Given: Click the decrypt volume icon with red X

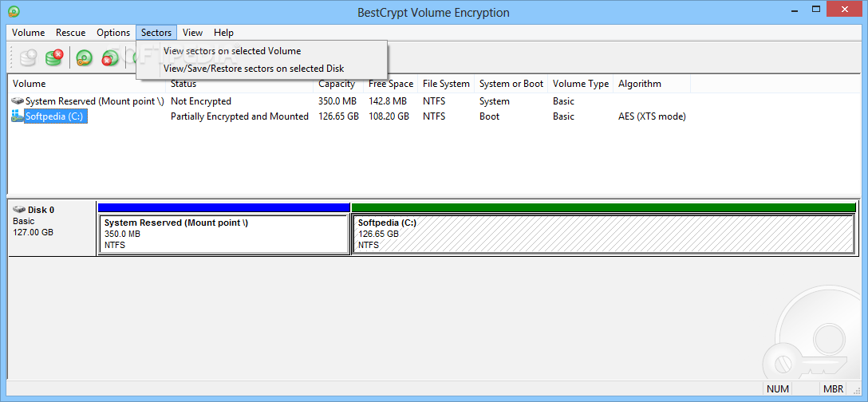Looking at the screenshot, I should point(53,57).
